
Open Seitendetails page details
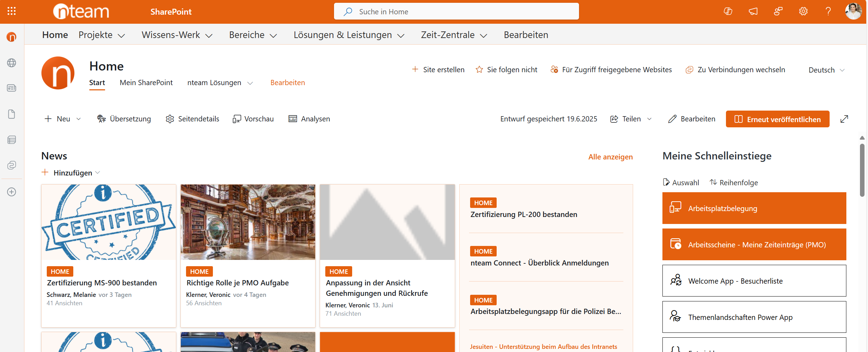point(192,119)
